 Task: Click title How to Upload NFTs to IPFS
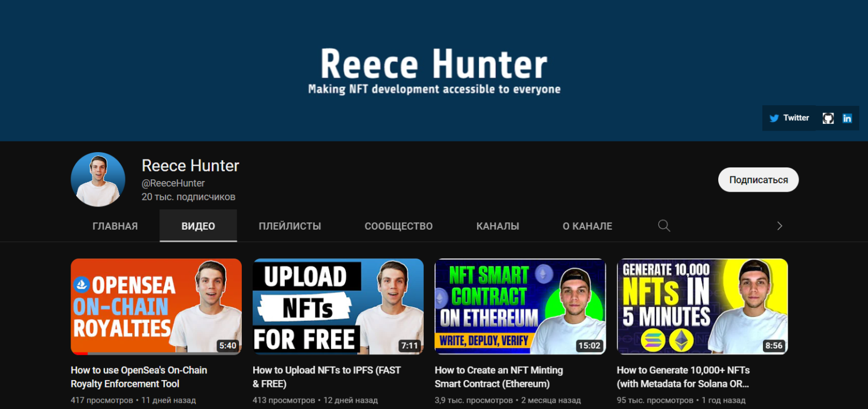pyautogui.click(x=327, y=377)
